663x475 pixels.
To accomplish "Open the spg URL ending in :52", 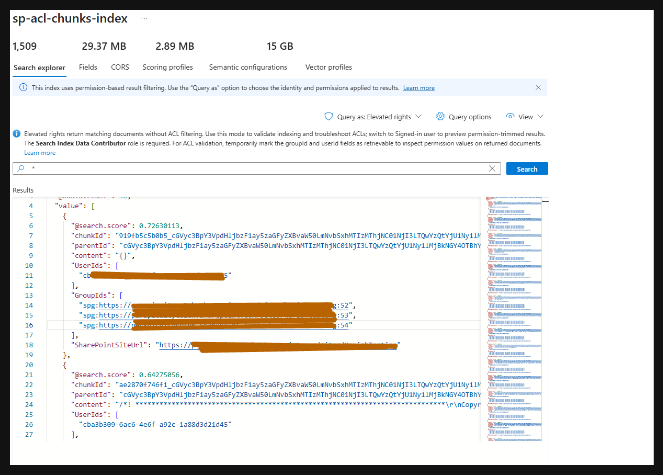I will click(224, 305).
